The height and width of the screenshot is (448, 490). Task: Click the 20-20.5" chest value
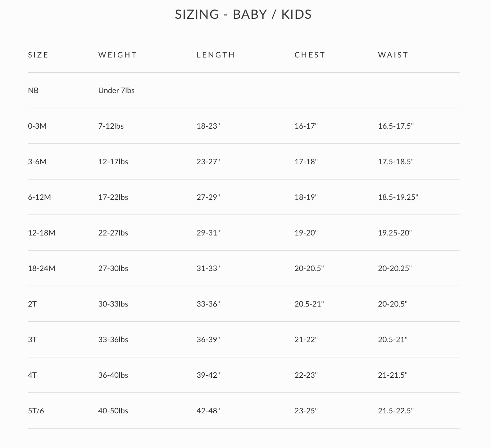[309, 268]
